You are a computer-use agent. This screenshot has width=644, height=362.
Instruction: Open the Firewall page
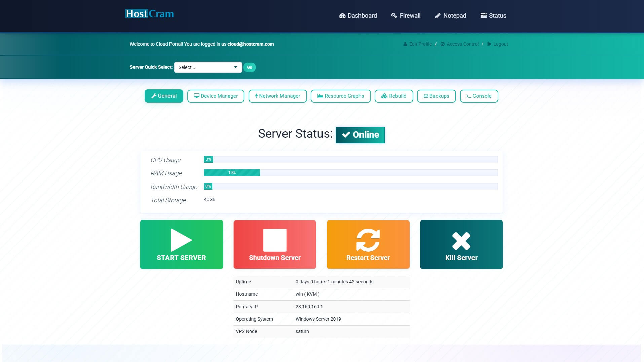click(x=406, y=16)
